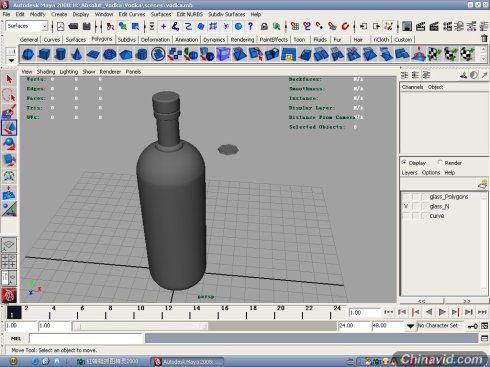This screenshot has width=490, height=367.
Task: Click the Save Scene icon
Action: pyautogui.click(x=87, y=26)
